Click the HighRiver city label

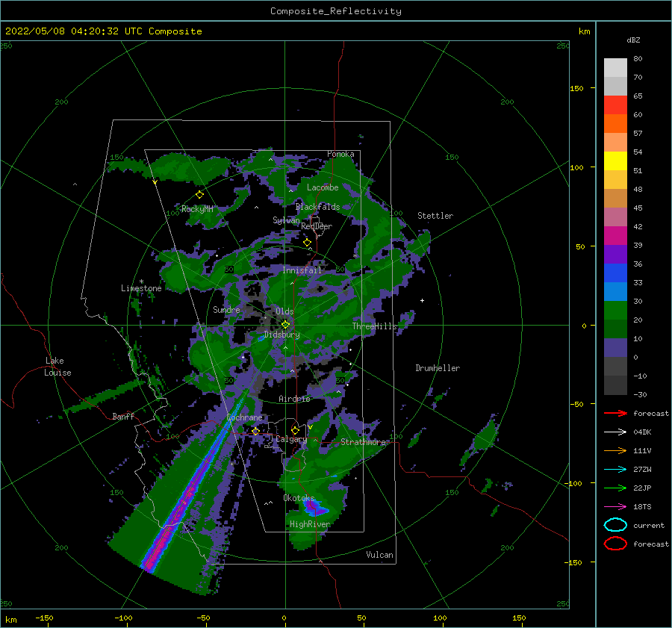coord(310,524)
